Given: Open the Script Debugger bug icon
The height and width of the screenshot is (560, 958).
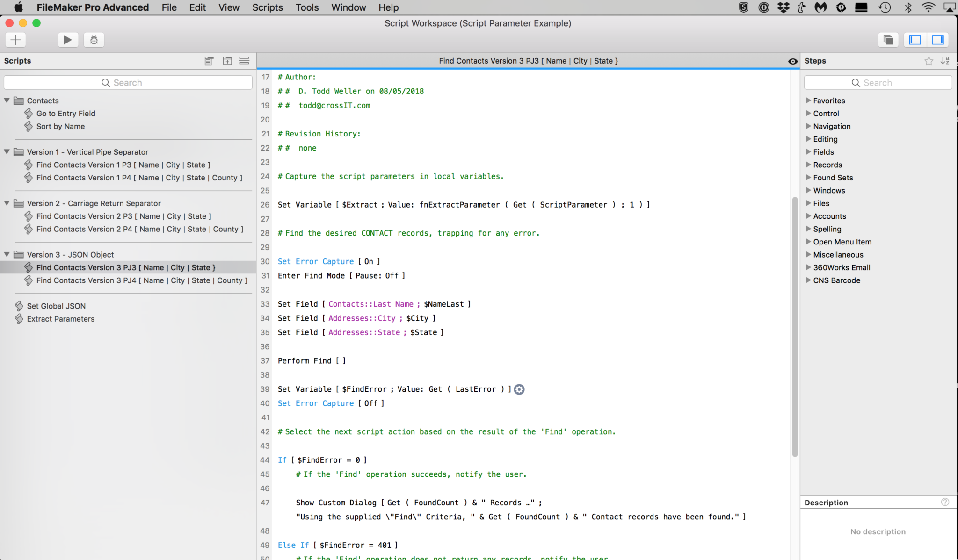Looking at the screenshot, I should (94, 40).
